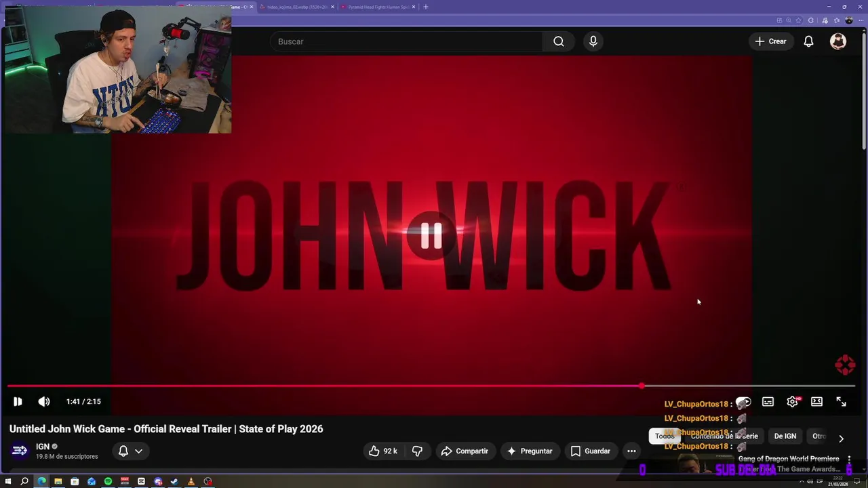Open Microsoft Store from the taskbar

75,481
